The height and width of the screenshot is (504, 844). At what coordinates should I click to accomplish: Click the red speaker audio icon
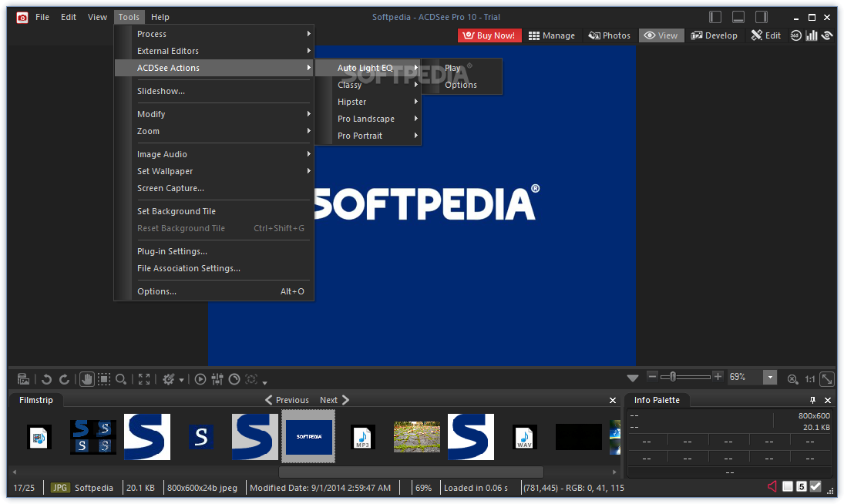coord(772,487)
